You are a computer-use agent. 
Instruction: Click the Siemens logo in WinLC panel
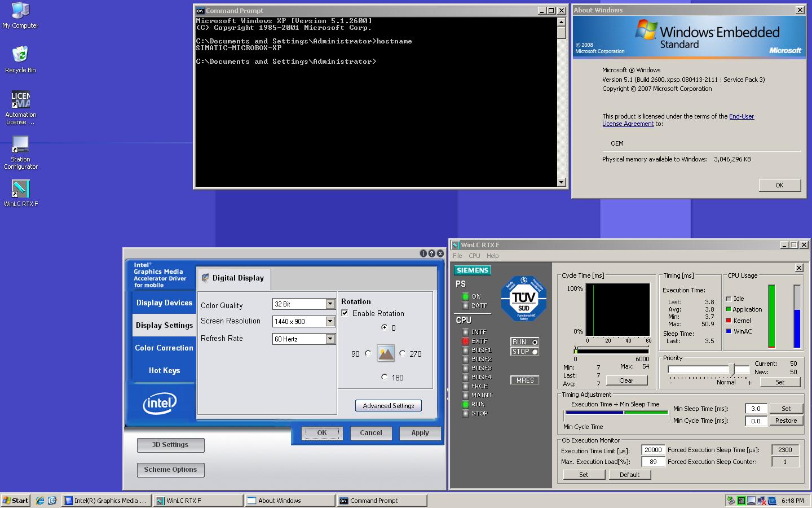click(x=473, y=270)
